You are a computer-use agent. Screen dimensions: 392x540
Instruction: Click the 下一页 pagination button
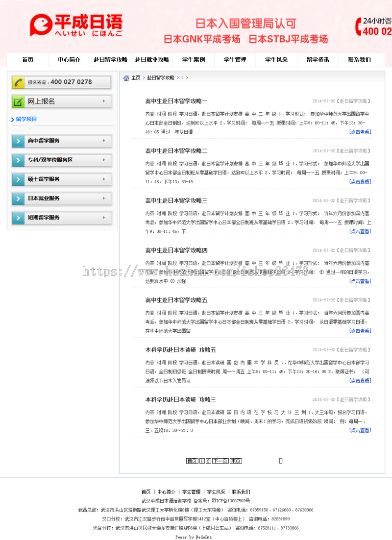(x=220, y=460)
